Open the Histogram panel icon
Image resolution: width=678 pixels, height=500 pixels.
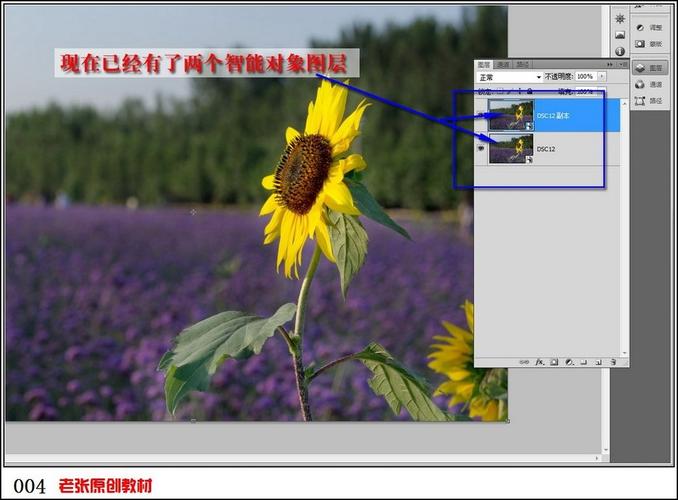[x=620, y=35]
